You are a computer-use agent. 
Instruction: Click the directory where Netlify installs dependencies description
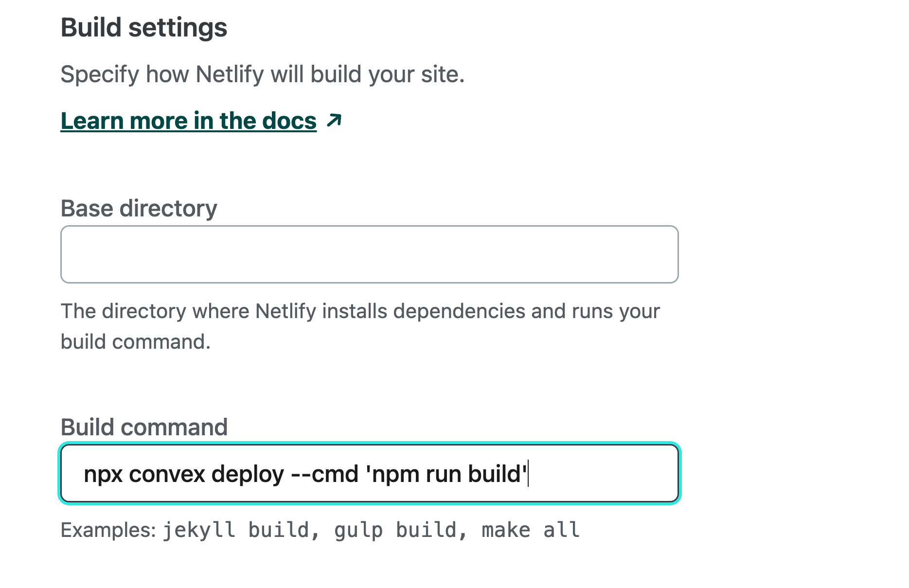tap(360, 326)
